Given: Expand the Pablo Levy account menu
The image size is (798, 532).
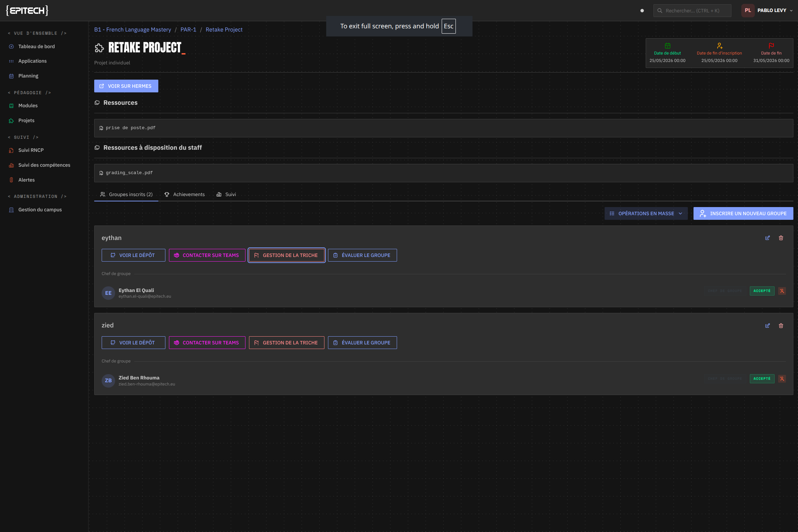Looking at the screenshot, I should coord(775,10).
